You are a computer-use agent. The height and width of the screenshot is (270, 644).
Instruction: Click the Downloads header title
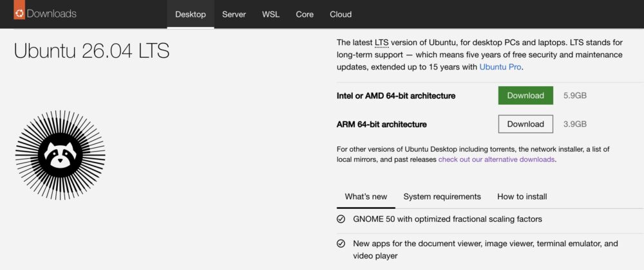tap(52, 14)
